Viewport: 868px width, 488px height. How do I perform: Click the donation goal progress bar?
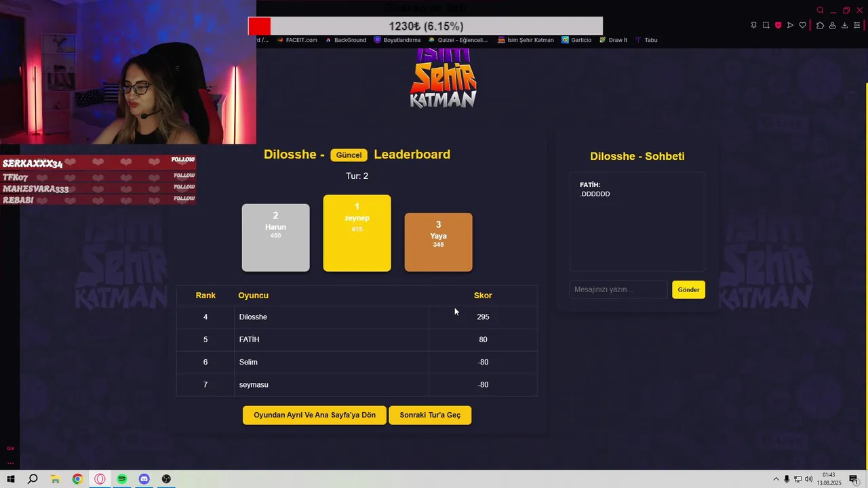[425, 26]
